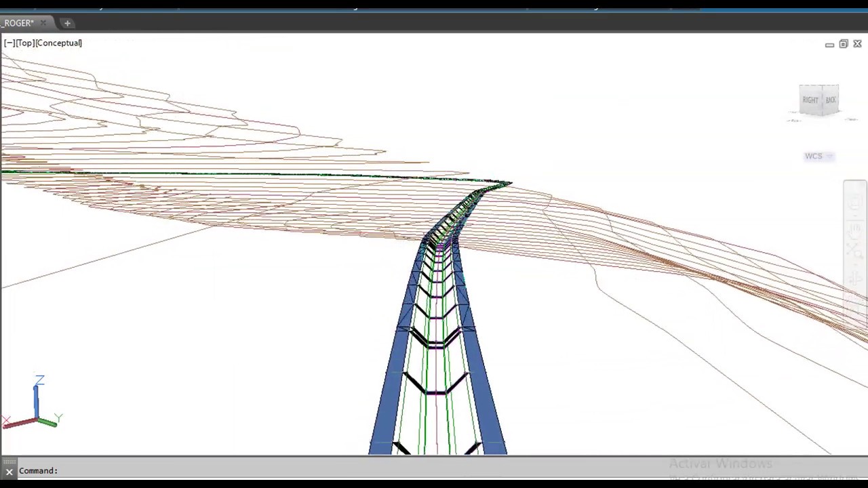Open the [-] viewport controls menu
This screenshot has width=868, height=488.
click(x=9, y=43)
